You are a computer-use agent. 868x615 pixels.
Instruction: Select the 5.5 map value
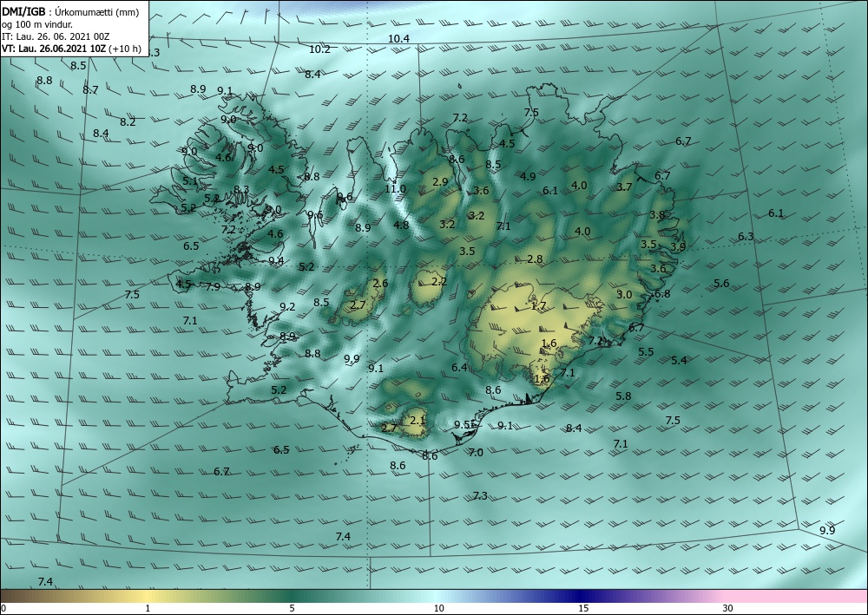pyautogui.click(x=646, y=352)
